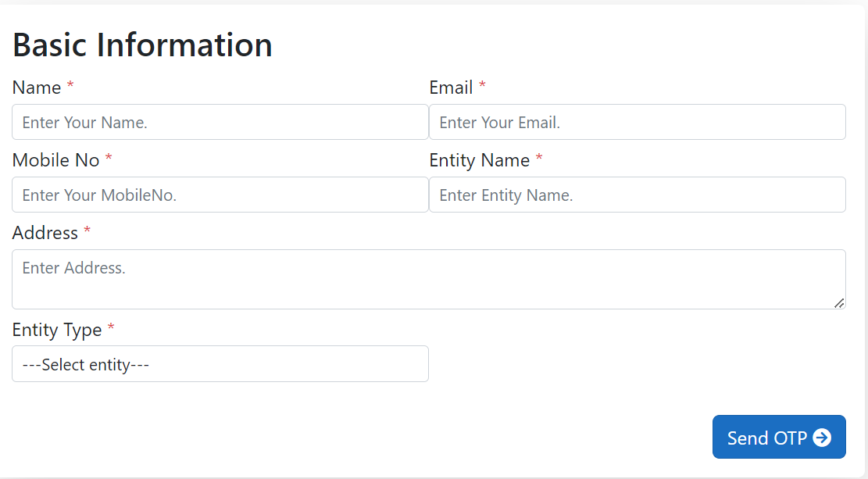868x479 pixels.
Task: Click the required asterisk next to Address
Action: pyautogui.click(x=87, y=230)
